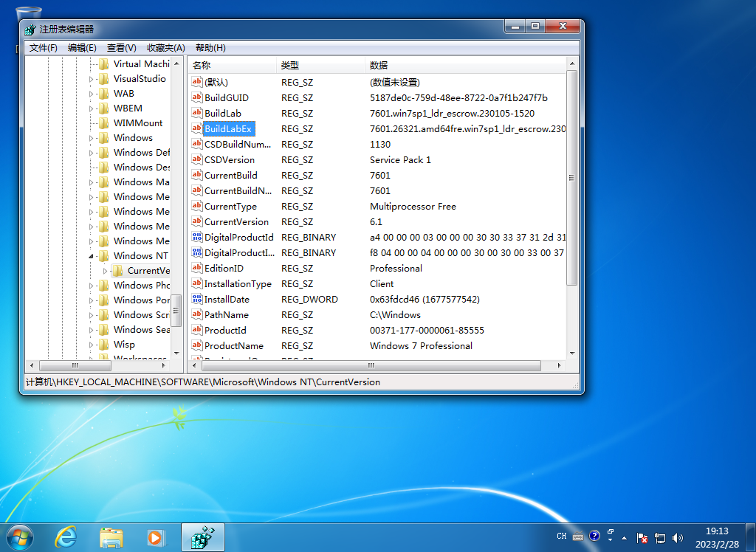Viewport: 756px width, 552px height.
Task: Sort by the 数据 column header
Action: coord(465,65)
